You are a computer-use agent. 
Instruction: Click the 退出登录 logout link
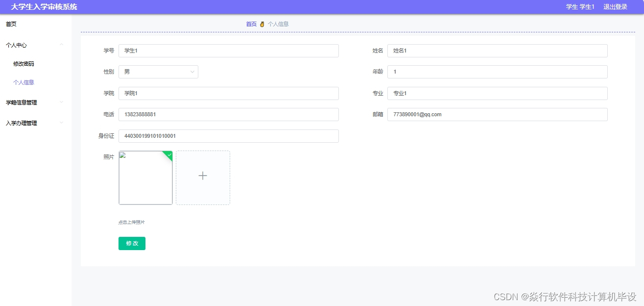click(616, 7)
